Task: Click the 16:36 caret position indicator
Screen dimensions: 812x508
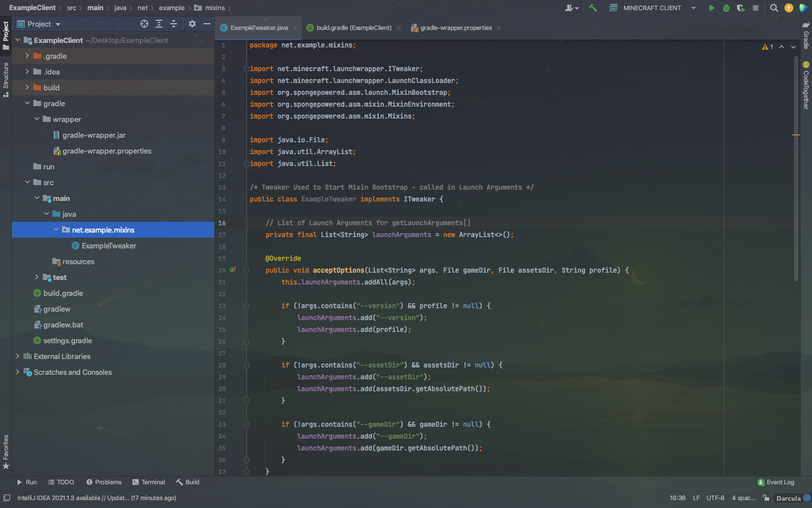Action: [677, 498]
